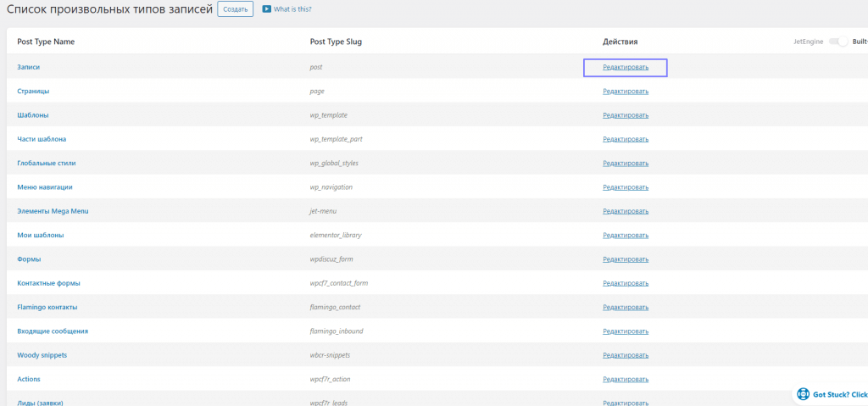This screenshot has width=868, height=406.
Task: Click the JetEngine label beside the switch
Action: [808, 42]
